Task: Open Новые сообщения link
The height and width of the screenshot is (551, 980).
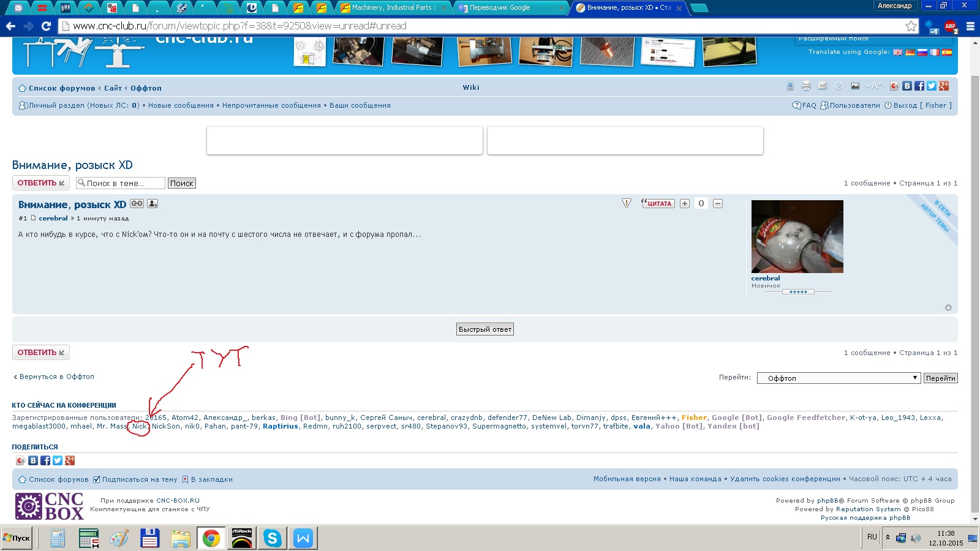Action: 181,105
